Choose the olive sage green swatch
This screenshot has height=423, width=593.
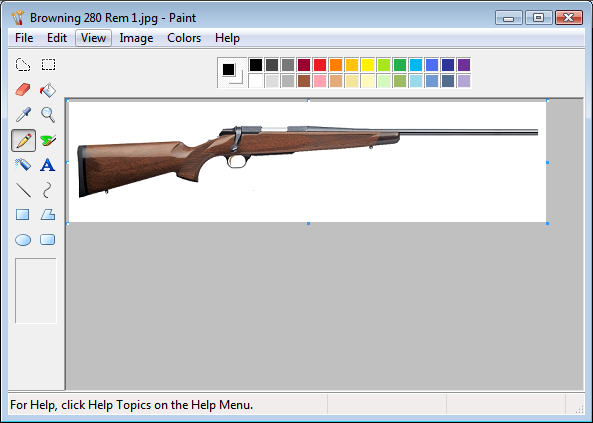click(400, 81)
